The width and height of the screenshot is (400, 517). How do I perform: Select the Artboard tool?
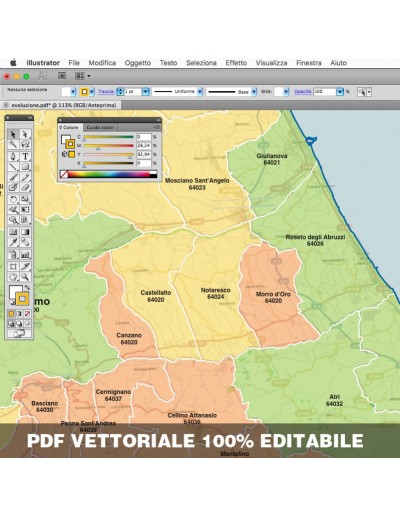[13, 266]
